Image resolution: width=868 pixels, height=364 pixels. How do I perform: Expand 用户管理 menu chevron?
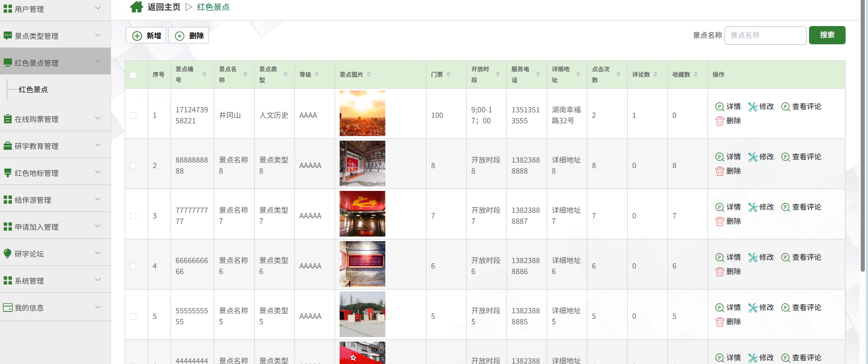[98, 8]
